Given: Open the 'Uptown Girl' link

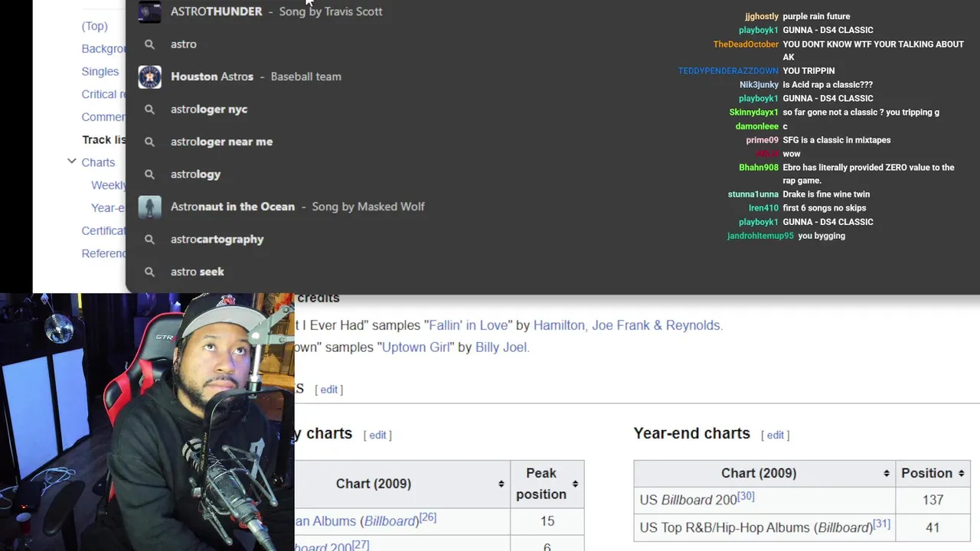Looking at the screenshot, I should [414, 347].
